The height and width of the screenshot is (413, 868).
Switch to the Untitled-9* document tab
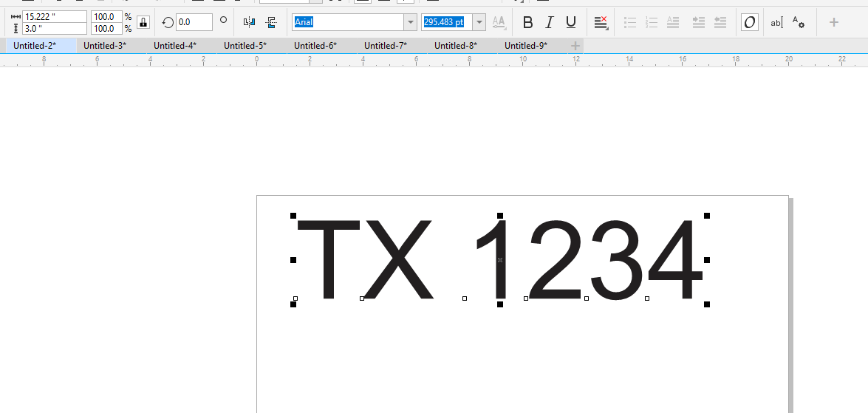coord(526,46)
